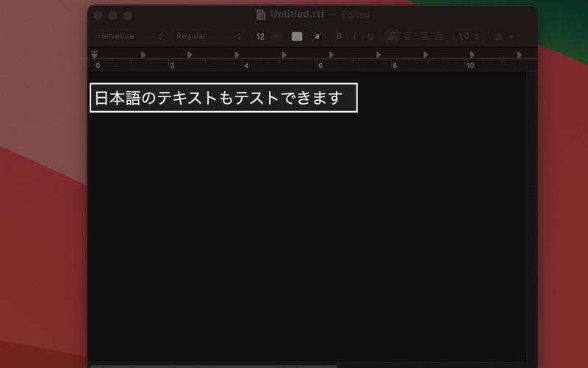This screenshot has width=588, height=368.
Task: Align text to the left
Action: point(392,36)
